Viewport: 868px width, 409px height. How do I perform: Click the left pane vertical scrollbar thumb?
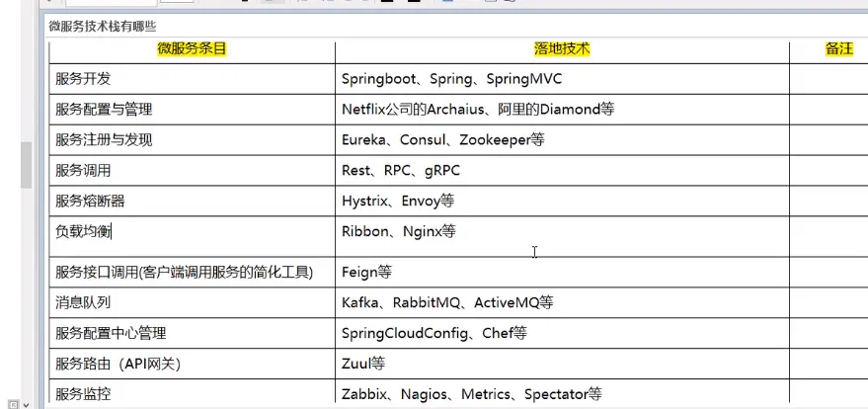[26, 164]
